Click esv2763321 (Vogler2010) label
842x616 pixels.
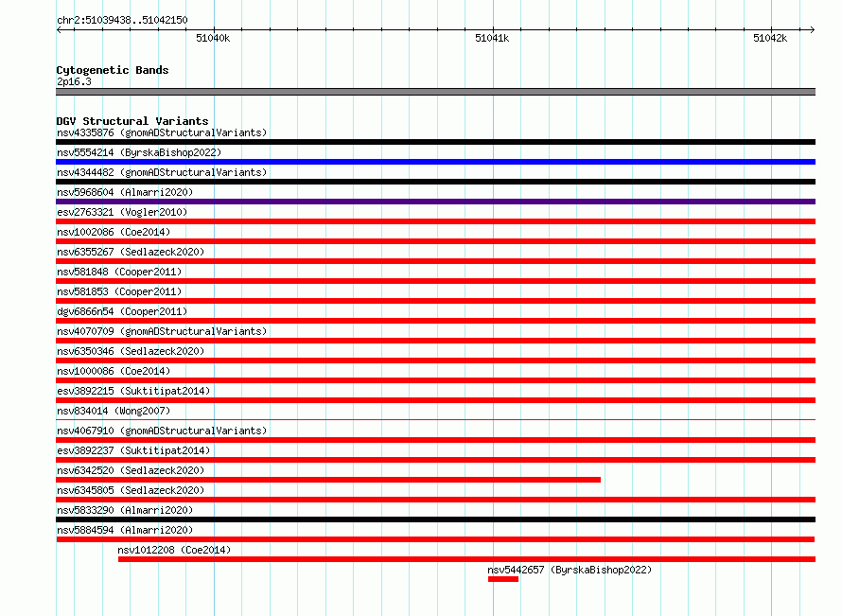click(x=122, y=212)
